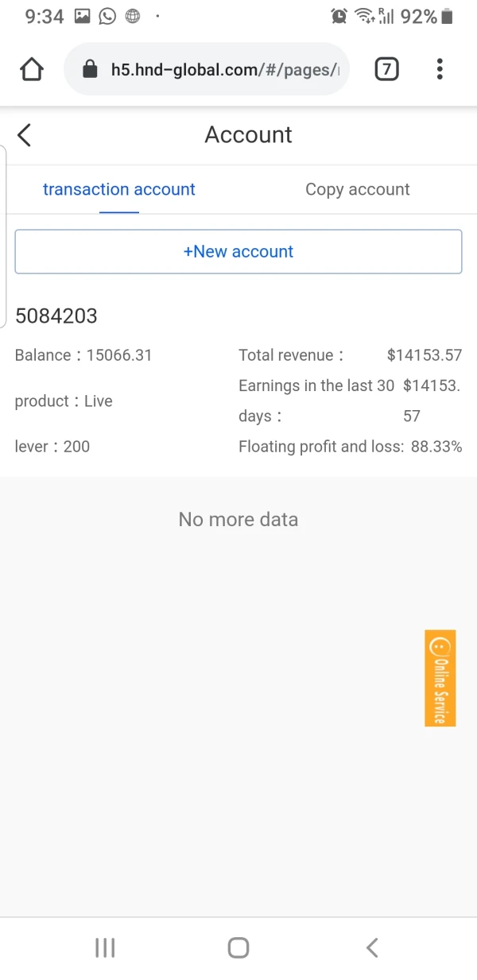Open account number 5084203
The width and height of the screenshot is (477, 980).
point(56,316)
